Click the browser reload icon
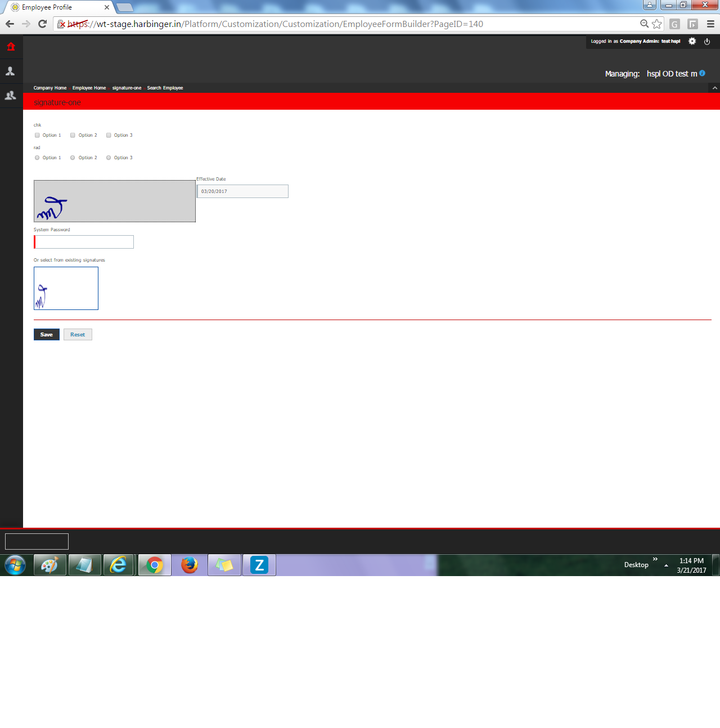 point(42,24)
